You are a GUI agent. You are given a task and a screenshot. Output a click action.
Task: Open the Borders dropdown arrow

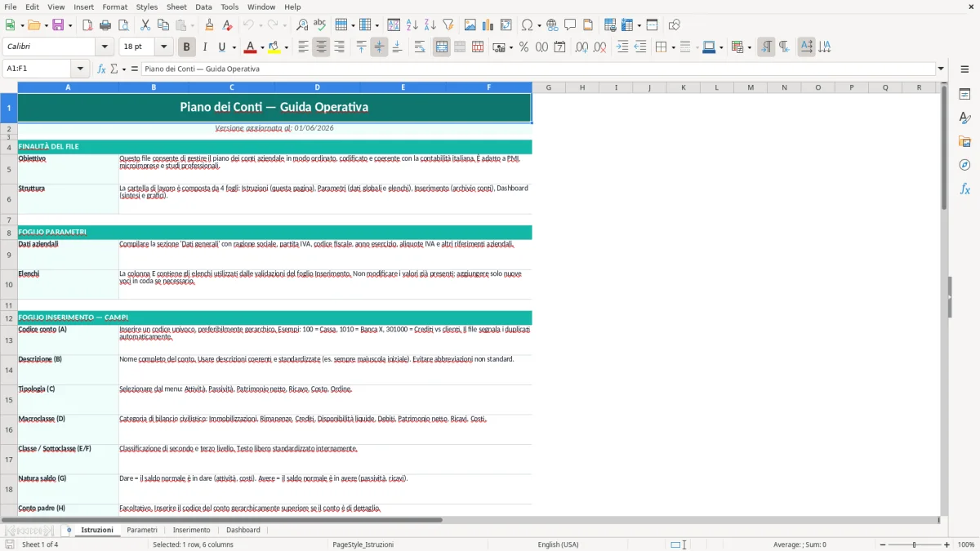[673, 47]
